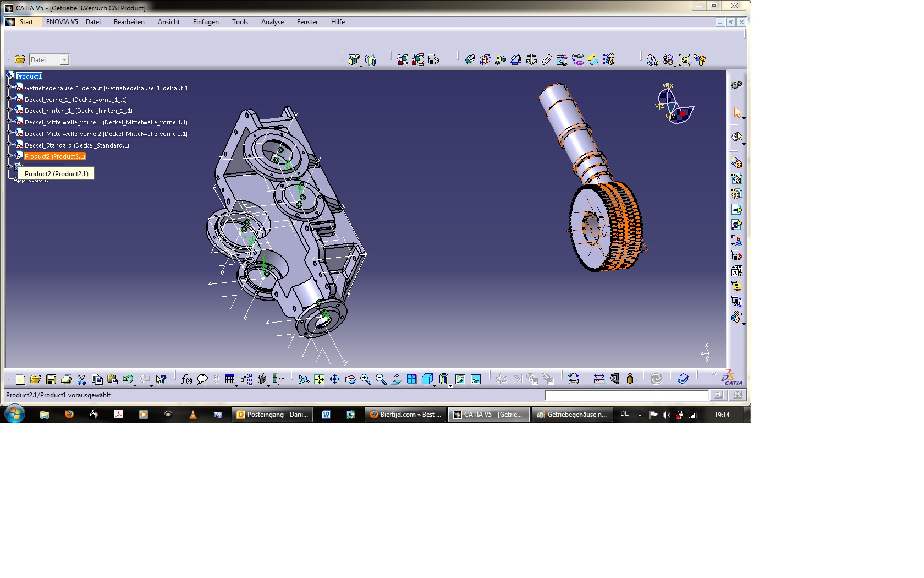
Task: Click the Fit All In icon
Action: (320, 379)
